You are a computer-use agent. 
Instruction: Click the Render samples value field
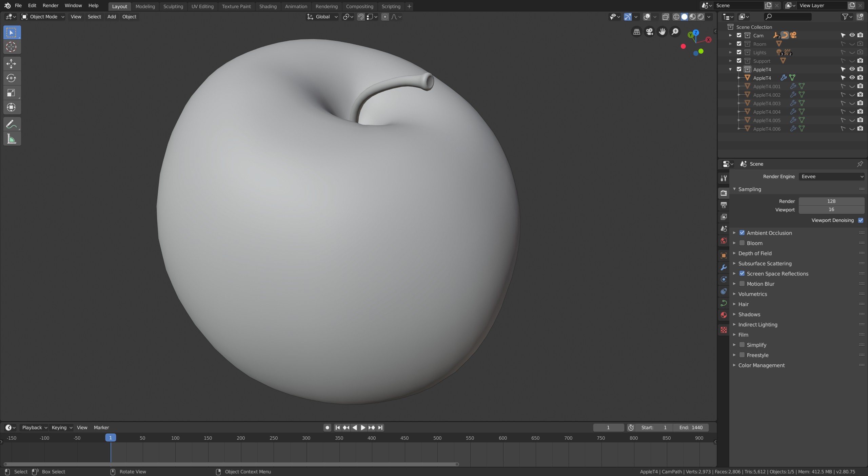click(x=831, y=201)
